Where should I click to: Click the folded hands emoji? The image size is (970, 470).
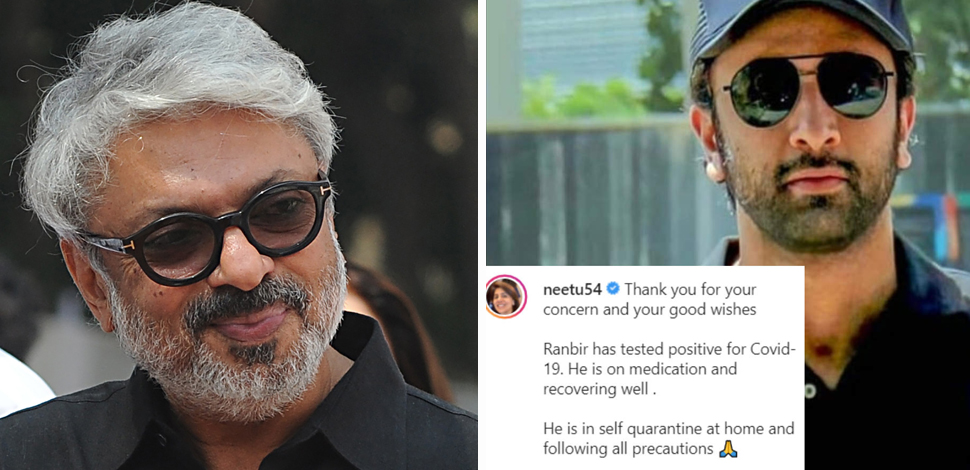pyautogui.click(x=728, y=448)
